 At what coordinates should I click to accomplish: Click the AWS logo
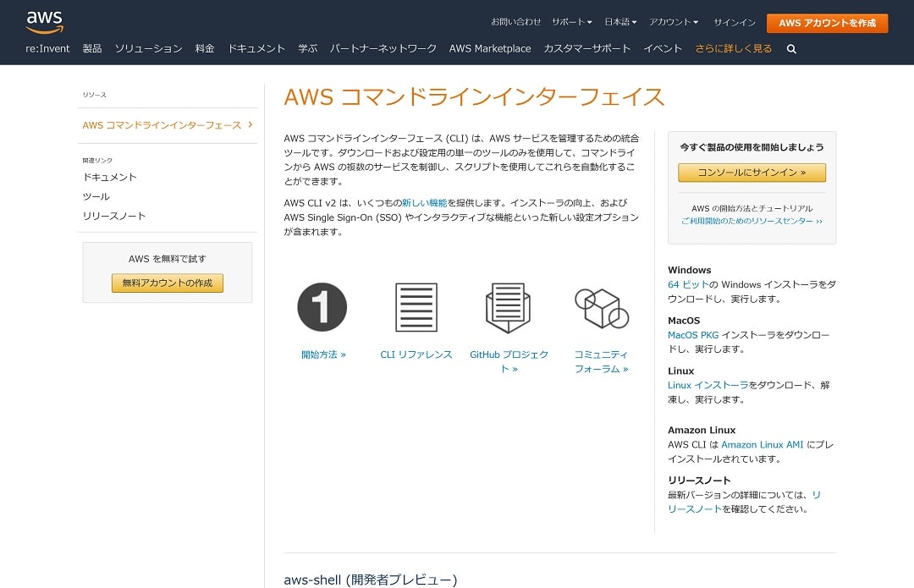pyautogui.click(x=45, y=21)
